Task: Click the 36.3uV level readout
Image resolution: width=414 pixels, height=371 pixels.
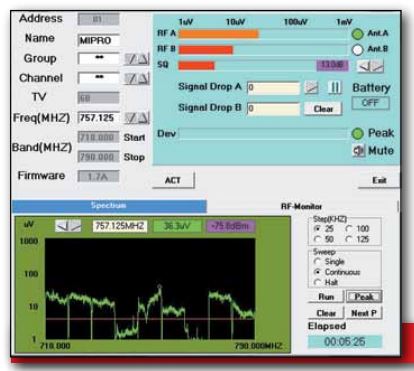Action: pyautogui.click(x=177, y=226)
